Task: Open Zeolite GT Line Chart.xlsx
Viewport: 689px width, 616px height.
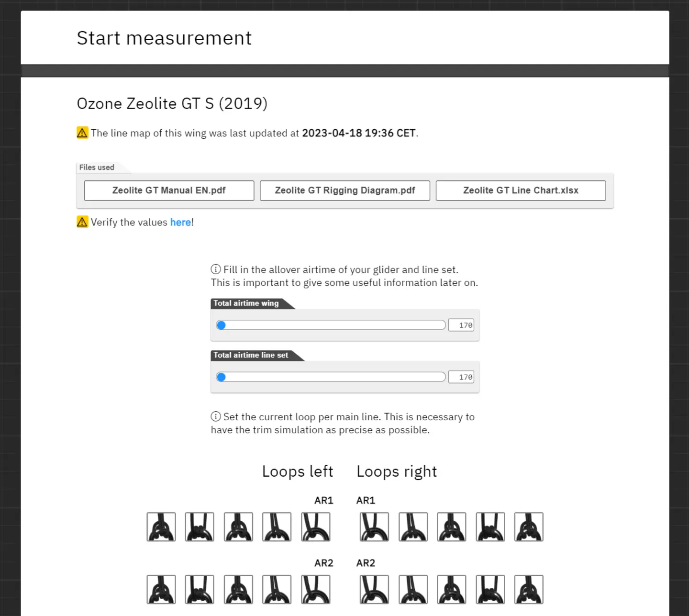Action: point(521,190)
